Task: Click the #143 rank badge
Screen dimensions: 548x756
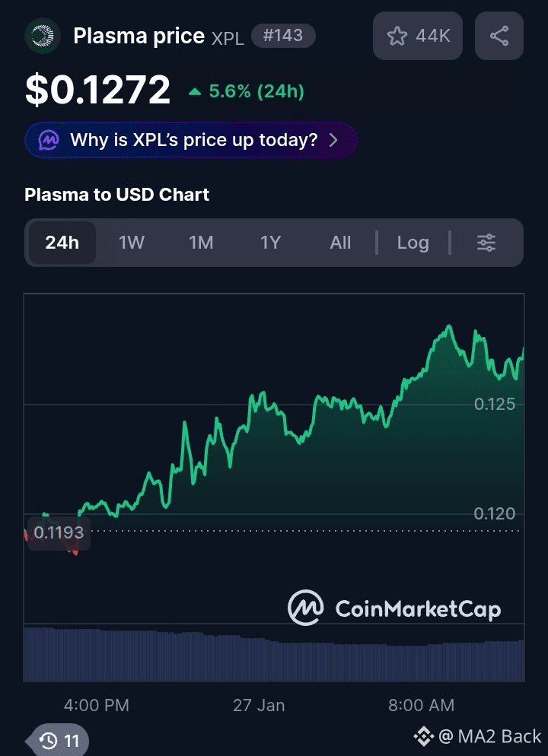Action: click(x=282, y=35)
